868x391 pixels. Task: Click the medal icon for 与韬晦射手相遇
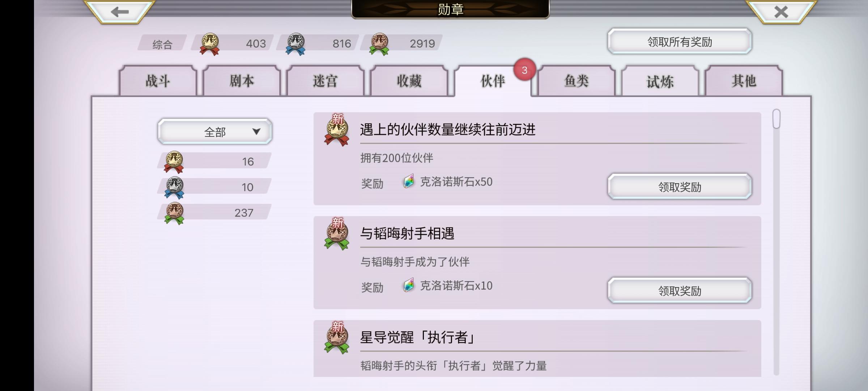coord(337,234)
